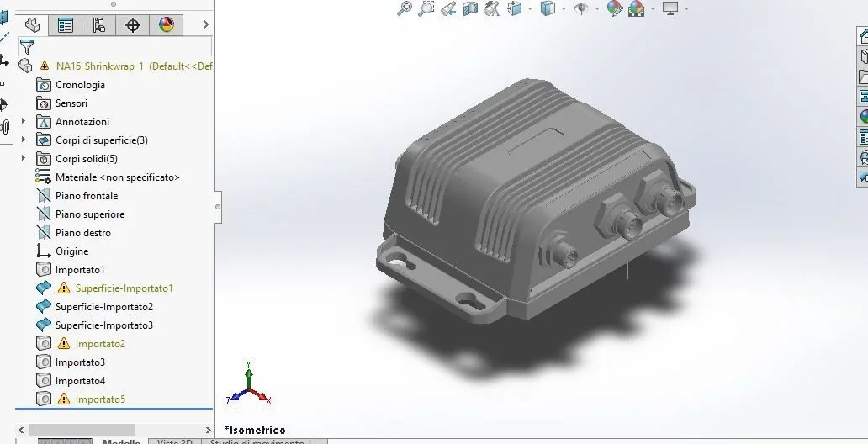Switch to the DimXpertManager crosshair tab
The width and height of the screenshot is (868, 444).
pyautogui.click(x=133, y=25)
